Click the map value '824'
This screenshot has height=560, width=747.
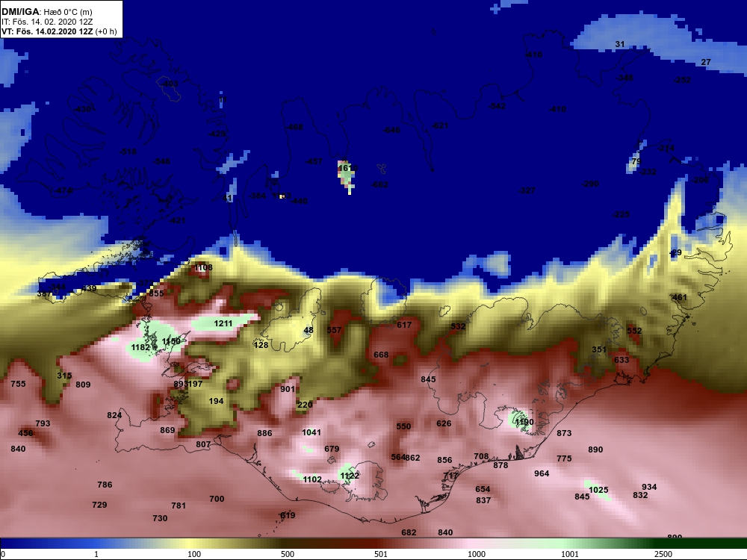pyautogui.click(x=114, y=414)
